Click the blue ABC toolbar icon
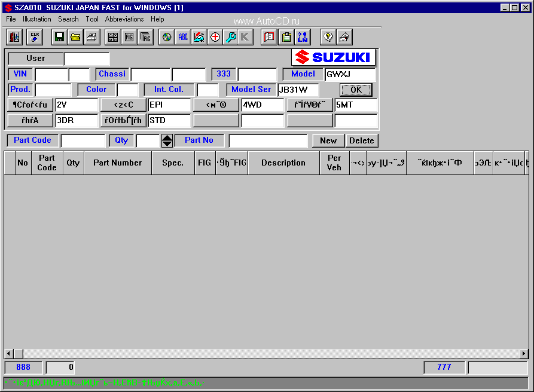534x392 pixels. 183,37
